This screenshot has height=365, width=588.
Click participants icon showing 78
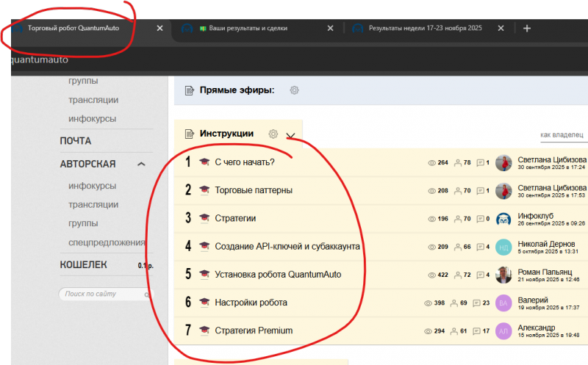(458, 162)
